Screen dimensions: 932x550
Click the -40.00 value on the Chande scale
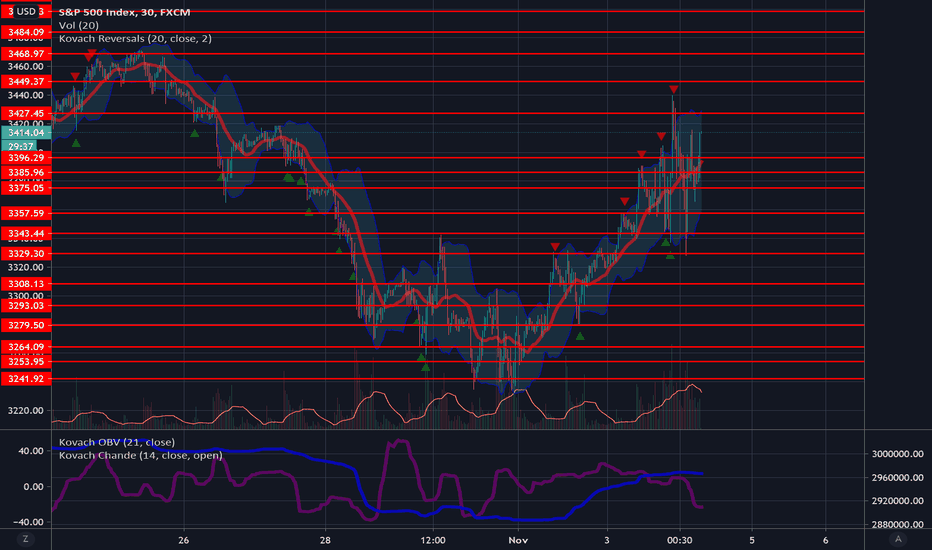pos(27,522)
